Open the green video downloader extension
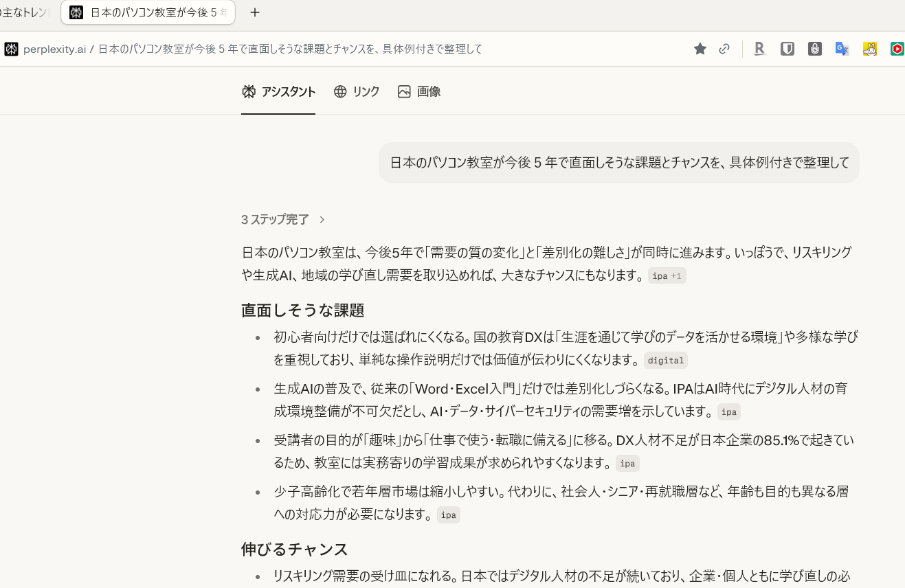The image size is (905, 588). tap(897, 49)
